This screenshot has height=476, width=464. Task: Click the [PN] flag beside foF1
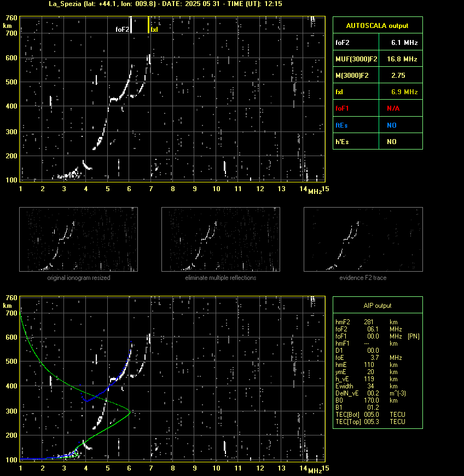pyautogui.click(x=414, y=336)
